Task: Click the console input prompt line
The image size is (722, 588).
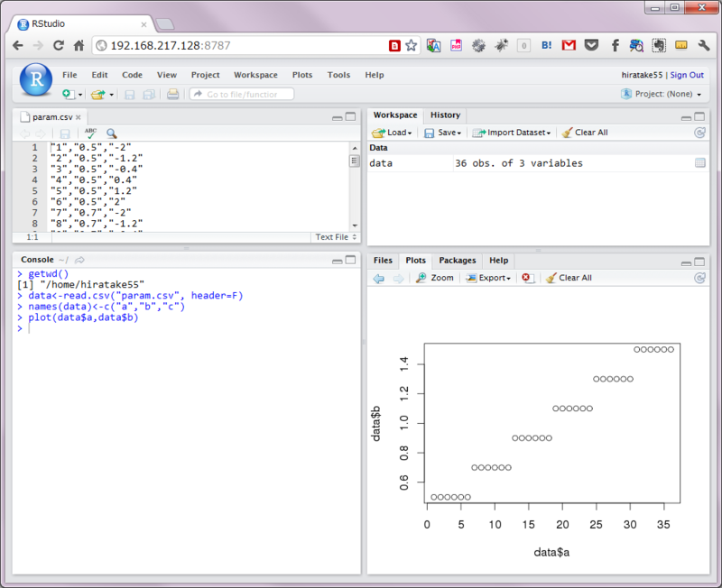Action: pyautogui.click(x=187, y=328)
